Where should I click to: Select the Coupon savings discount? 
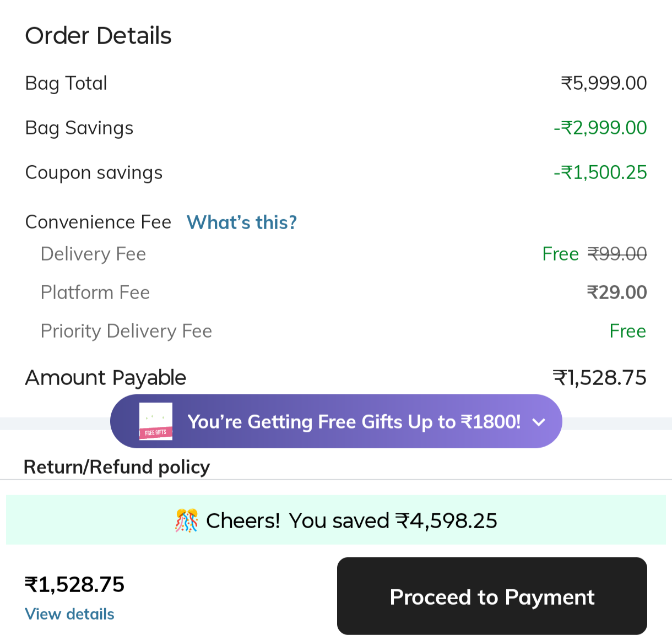(x=600, y=172)
